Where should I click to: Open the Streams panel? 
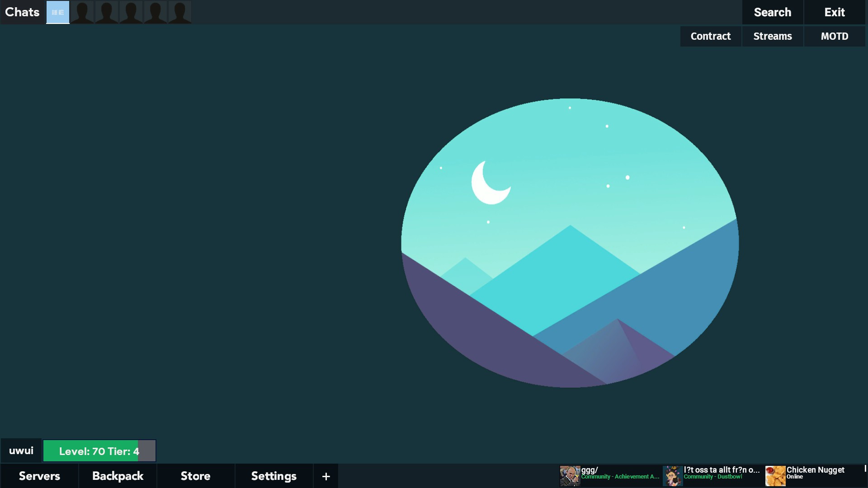[773, 36]
